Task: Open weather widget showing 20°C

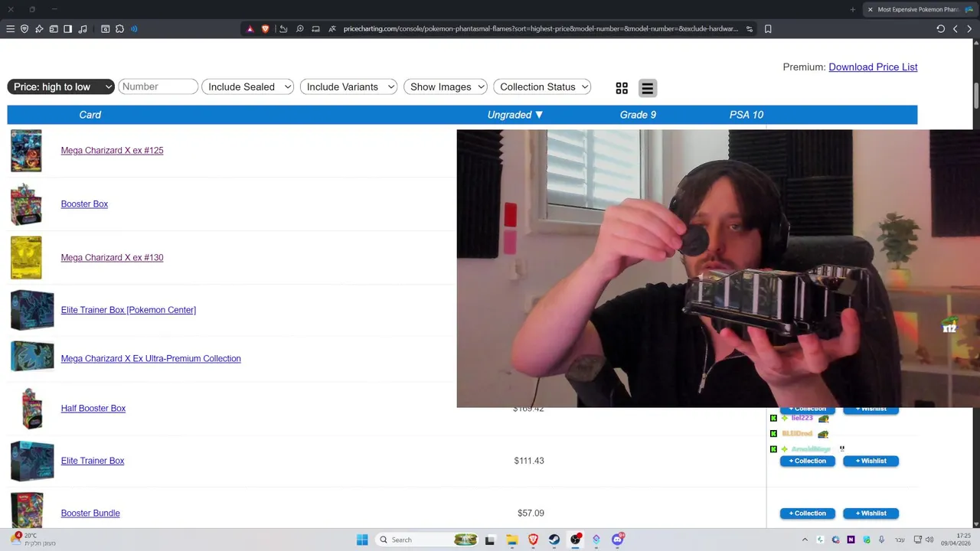Action: point(32,540)
